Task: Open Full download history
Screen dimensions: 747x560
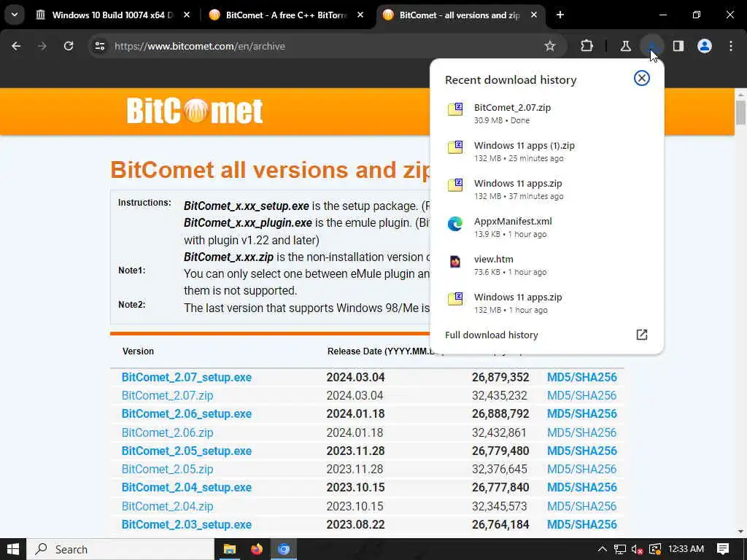Action: point(546,335)
